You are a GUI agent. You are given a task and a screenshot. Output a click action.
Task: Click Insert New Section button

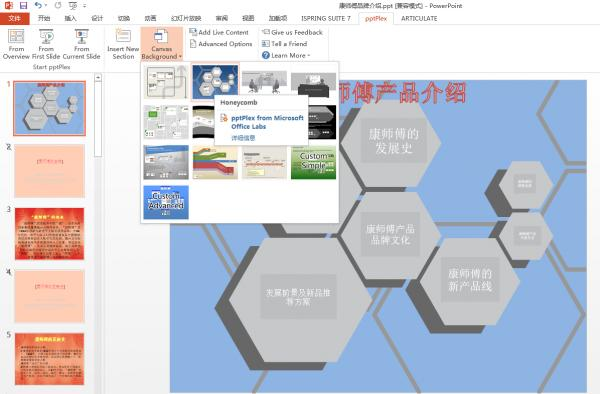click(123, 44)
